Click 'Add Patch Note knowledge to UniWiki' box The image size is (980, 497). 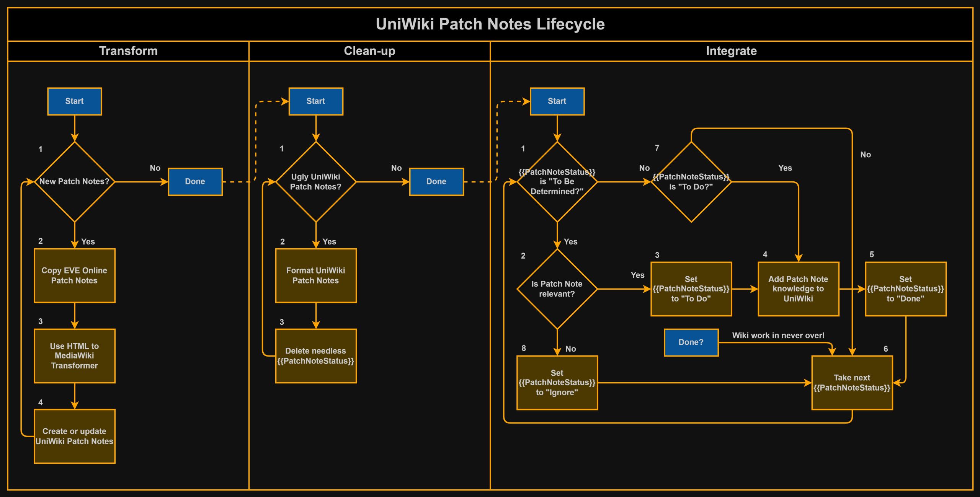point(798,289)
